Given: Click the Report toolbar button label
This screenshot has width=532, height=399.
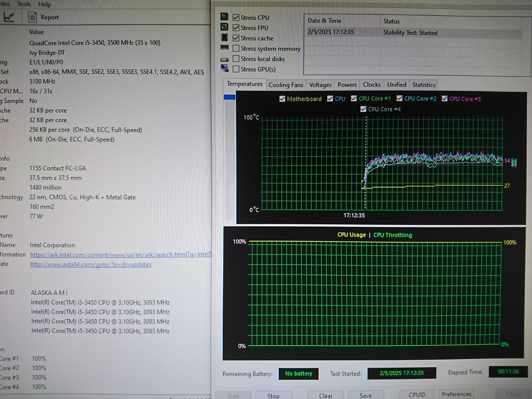Looking at the screenshot, I should 50,17.
